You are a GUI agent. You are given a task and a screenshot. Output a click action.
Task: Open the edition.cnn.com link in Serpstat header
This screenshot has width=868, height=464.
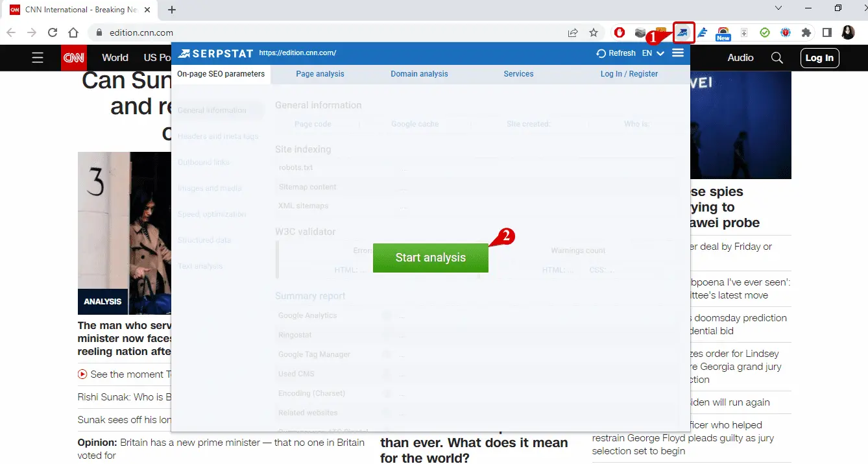[297, 53]
